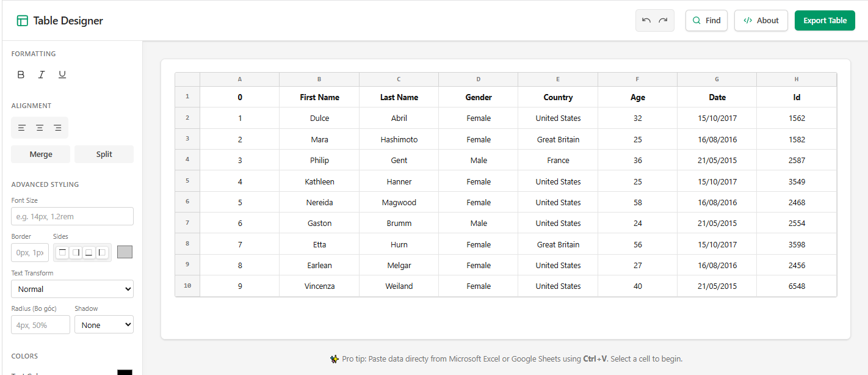Apply border to right side

[76, 252]
